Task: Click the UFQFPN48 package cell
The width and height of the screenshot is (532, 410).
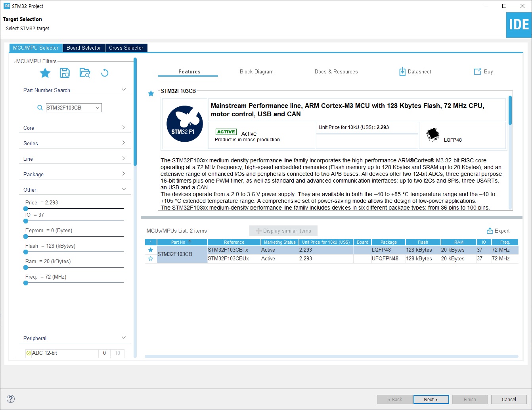Action: pos(388,259)
